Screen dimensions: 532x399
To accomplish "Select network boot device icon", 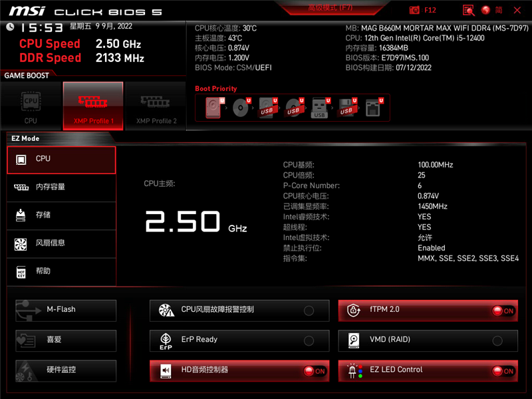I will 374,108.
